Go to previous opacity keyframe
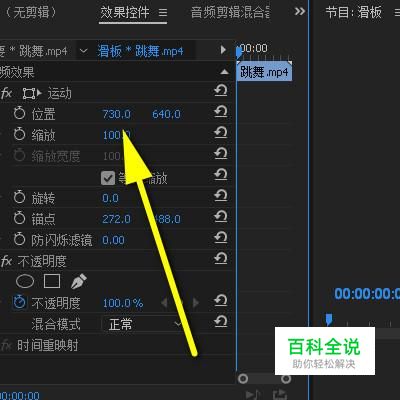 coord(164,303)
